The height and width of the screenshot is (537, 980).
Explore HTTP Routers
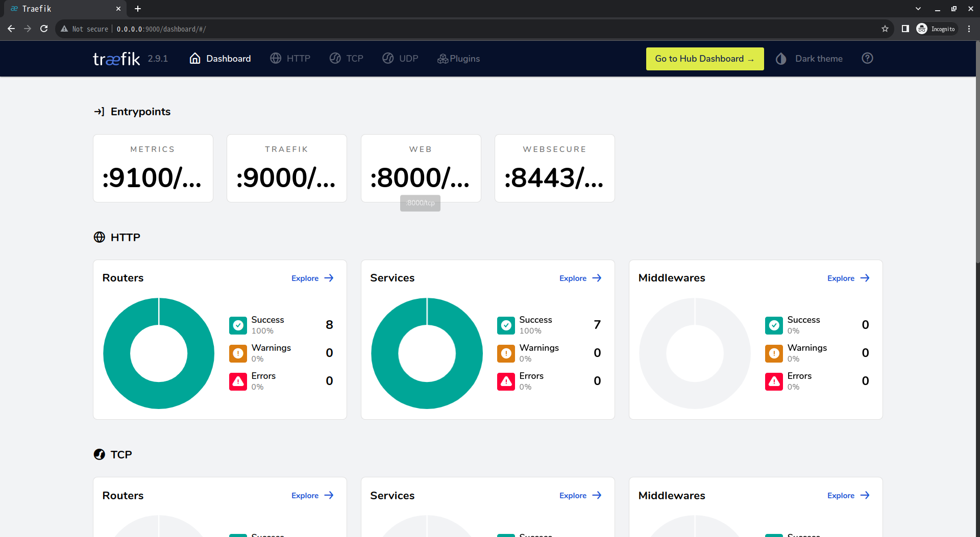pos(312,278)
